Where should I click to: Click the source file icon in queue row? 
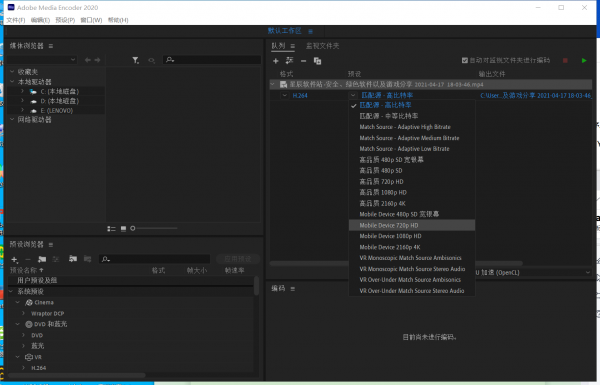click(284, 85)
